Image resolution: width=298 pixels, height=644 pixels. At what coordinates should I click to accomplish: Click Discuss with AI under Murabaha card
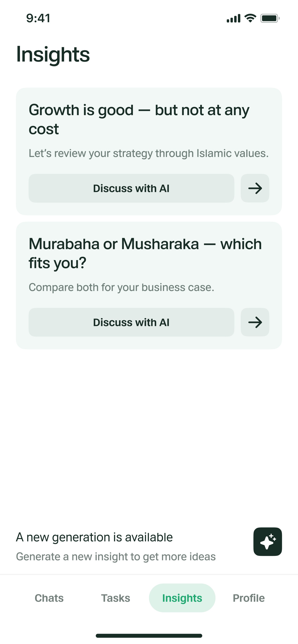131,322
